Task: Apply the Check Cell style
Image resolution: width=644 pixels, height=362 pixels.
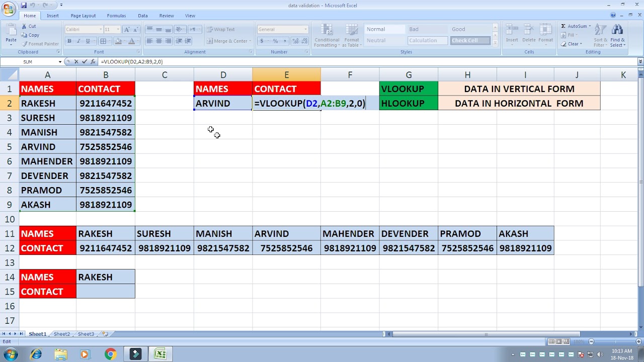Action: (470, 40)
